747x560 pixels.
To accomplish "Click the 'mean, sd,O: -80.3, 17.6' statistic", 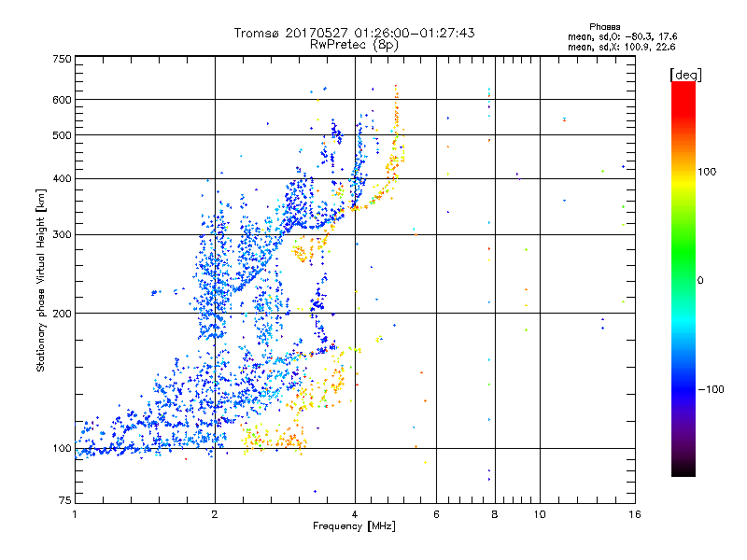I will click(622, 36).
